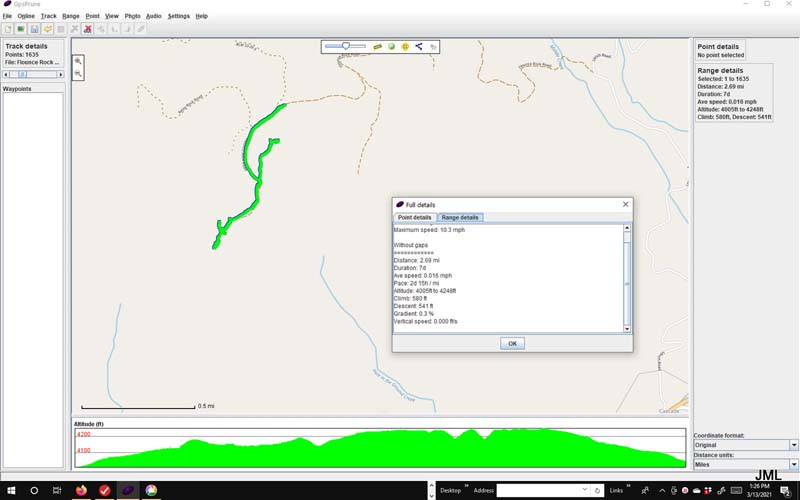Open Firefox from the taskbar
The height and width of the screenshot is (500, 800).
(x=81, y=490)
